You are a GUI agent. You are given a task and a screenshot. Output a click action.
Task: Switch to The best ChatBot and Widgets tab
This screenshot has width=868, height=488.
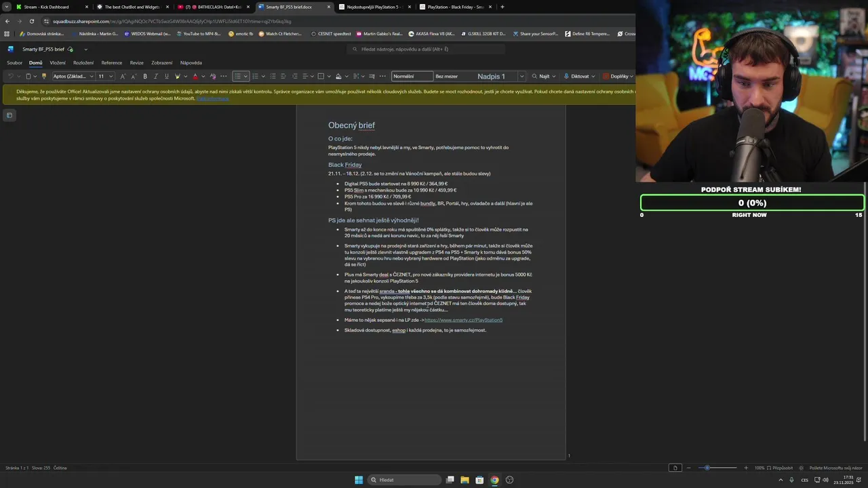click(x=132, y=7)
